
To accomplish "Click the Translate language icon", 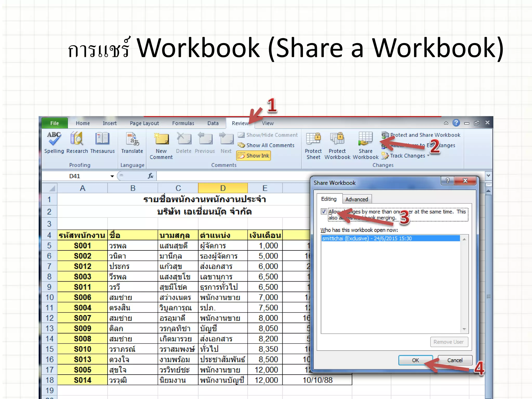I will 132,143.
